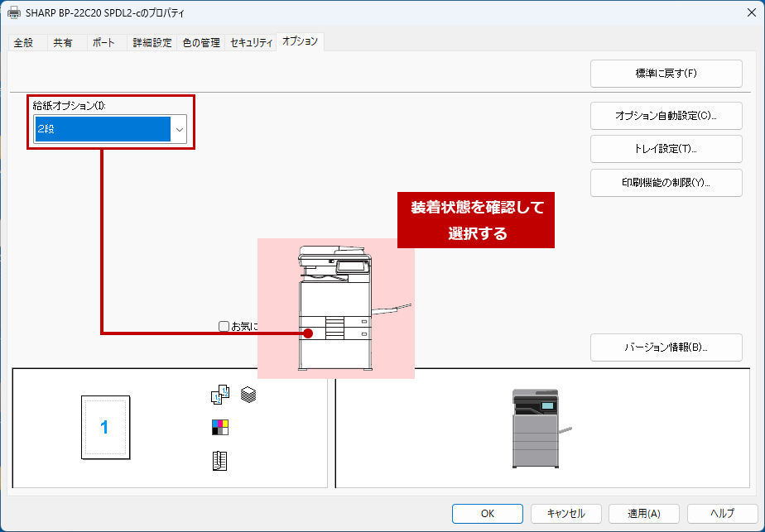Click the booklet staple icon in preview
Screen dimensions: 765x532
219,461
